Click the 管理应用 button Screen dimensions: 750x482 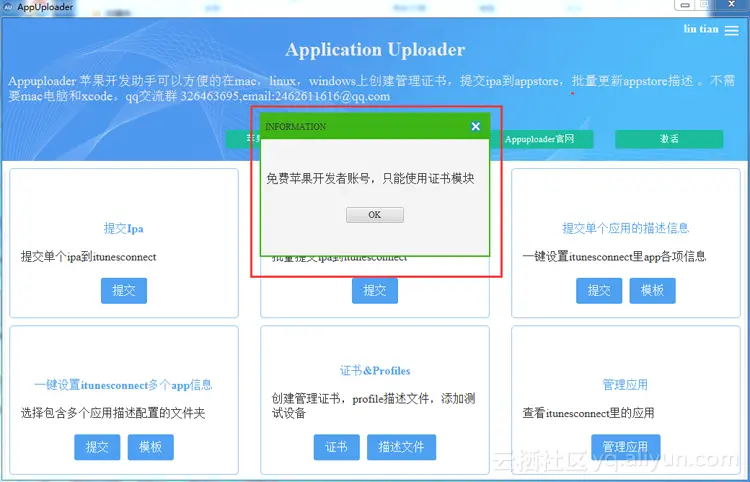click(x=626, y=447)
